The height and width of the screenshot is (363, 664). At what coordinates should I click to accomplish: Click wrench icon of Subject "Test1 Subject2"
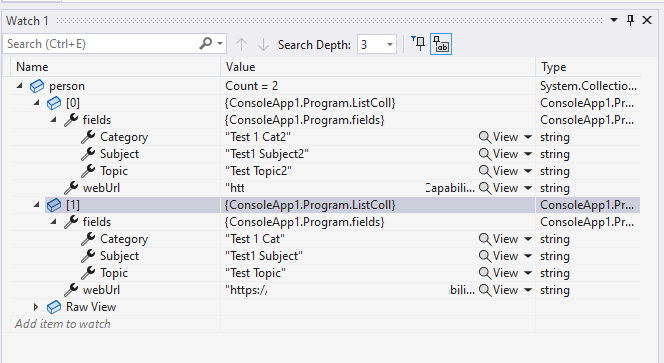88,154
